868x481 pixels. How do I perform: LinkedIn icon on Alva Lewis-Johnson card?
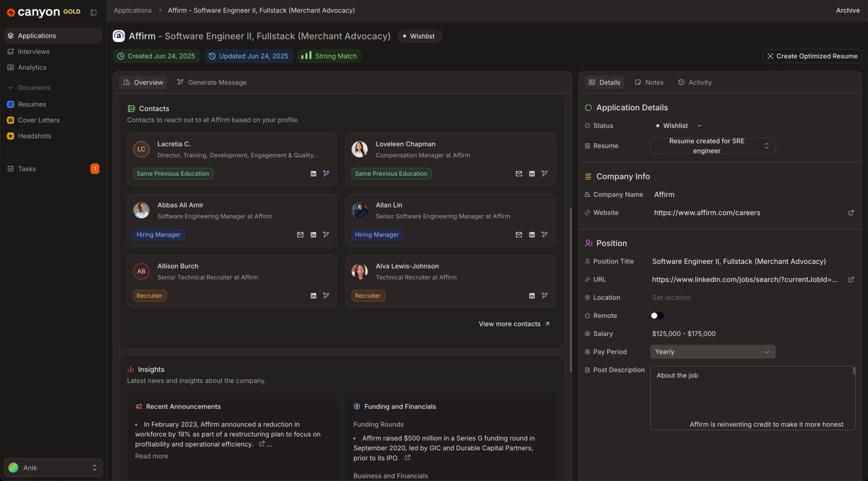point(532,296)
